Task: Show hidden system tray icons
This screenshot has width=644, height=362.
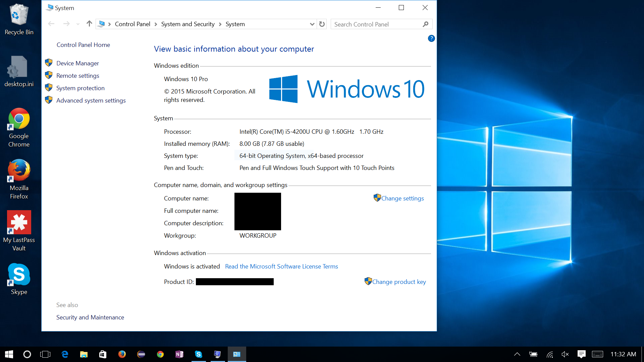Action: click(x=517, y=354)
